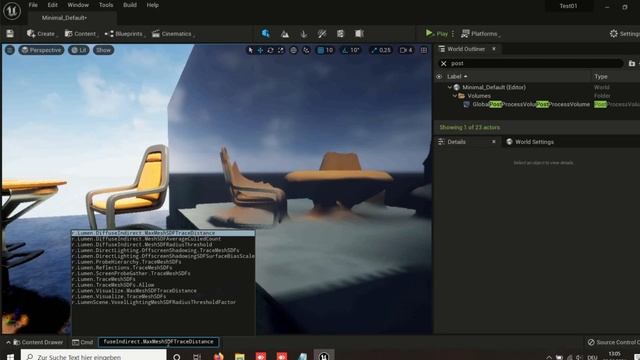Choose the viewport select cursor tool
Image resolution: width=640 pixels, height=360 pixels.
click(250, 50)
